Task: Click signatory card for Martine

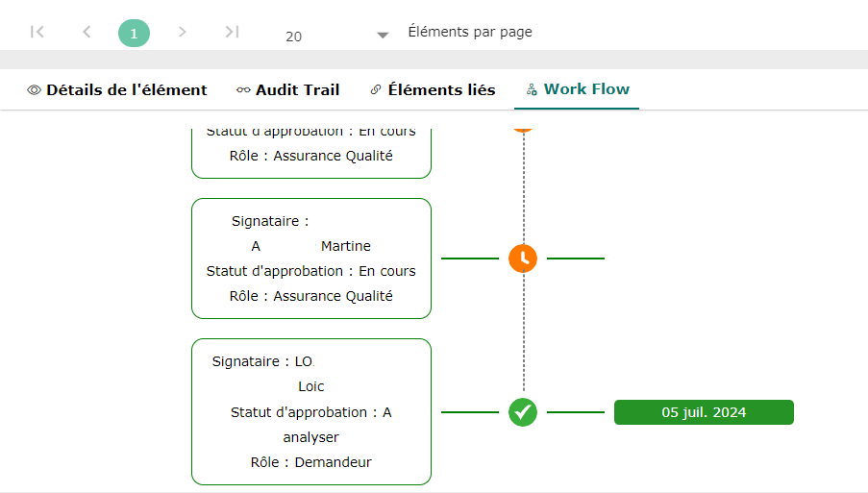Action: coord(311,259)
